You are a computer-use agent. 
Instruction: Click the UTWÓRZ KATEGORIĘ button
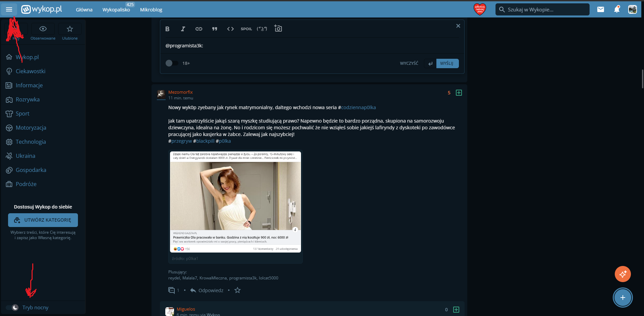point(43,220)
